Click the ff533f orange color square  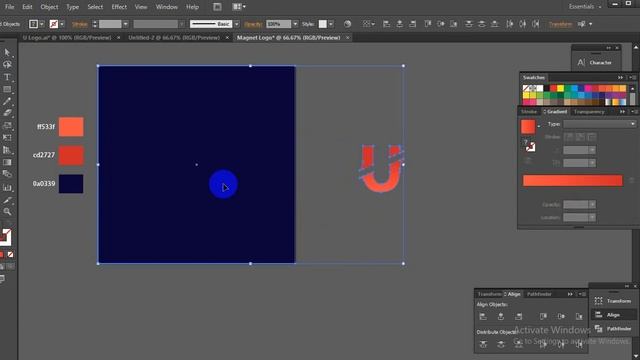pos(71,127)
